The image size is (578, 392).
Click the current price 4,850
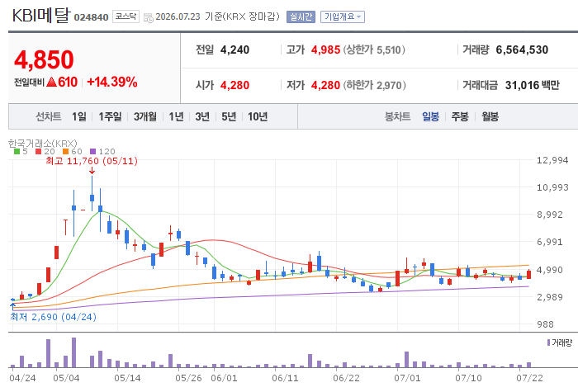point(44,59)
